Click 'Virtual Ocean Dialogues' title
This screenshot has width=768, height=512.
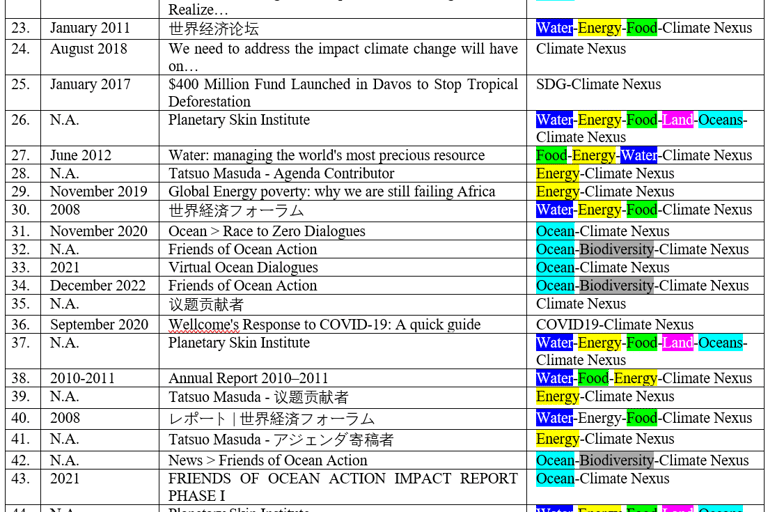click(243, 268)
